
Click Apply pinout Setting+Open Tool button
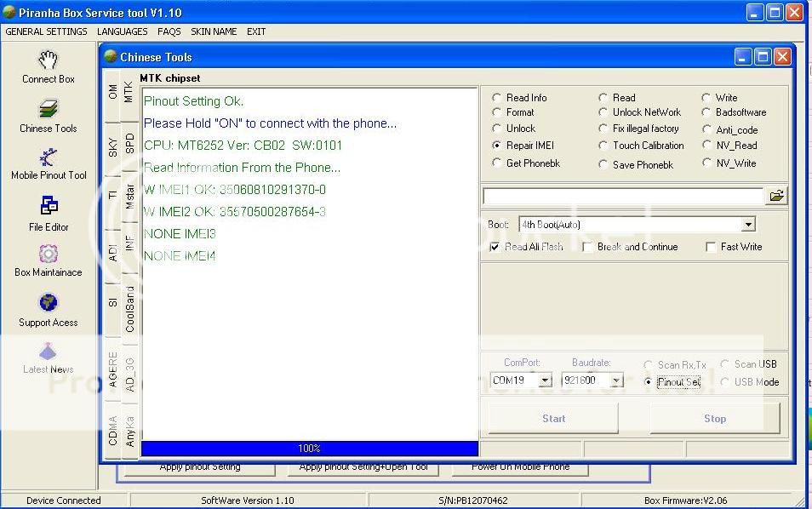coord(363,468)
